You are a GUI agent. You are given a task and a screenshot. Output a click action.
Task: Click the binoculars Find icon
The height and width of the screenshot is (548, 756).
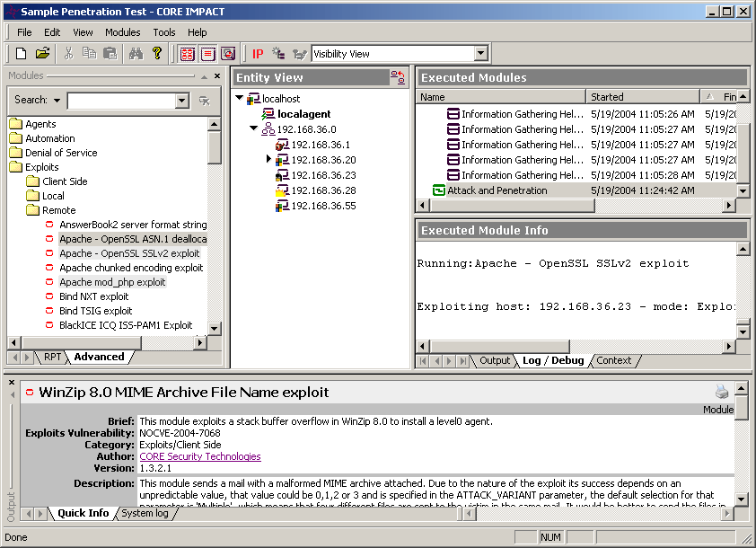pyautogui.click(x=136, y=54)
